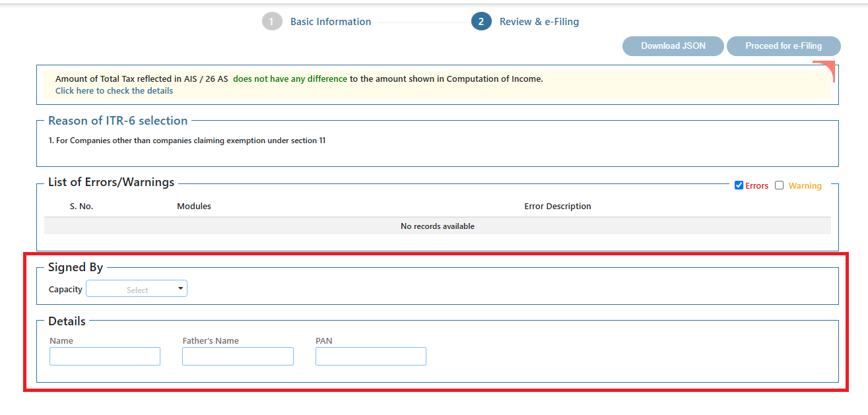Click the Download JSON button

[673, 46]
